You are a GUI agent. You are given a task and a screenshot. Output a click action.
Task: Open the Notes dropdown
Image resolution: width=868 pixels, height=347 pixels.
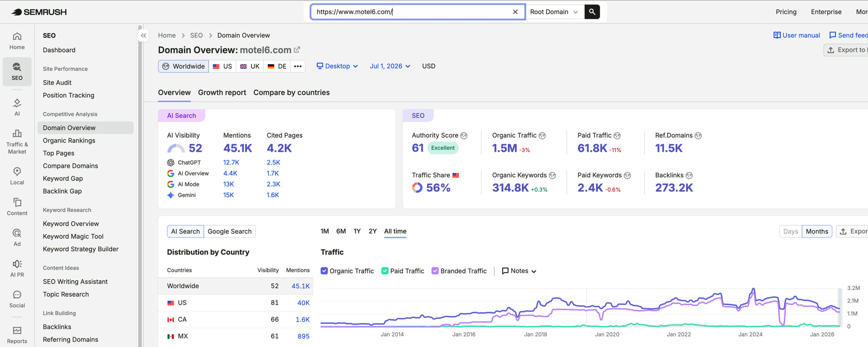pyautogui.click(x=519, y=271)
